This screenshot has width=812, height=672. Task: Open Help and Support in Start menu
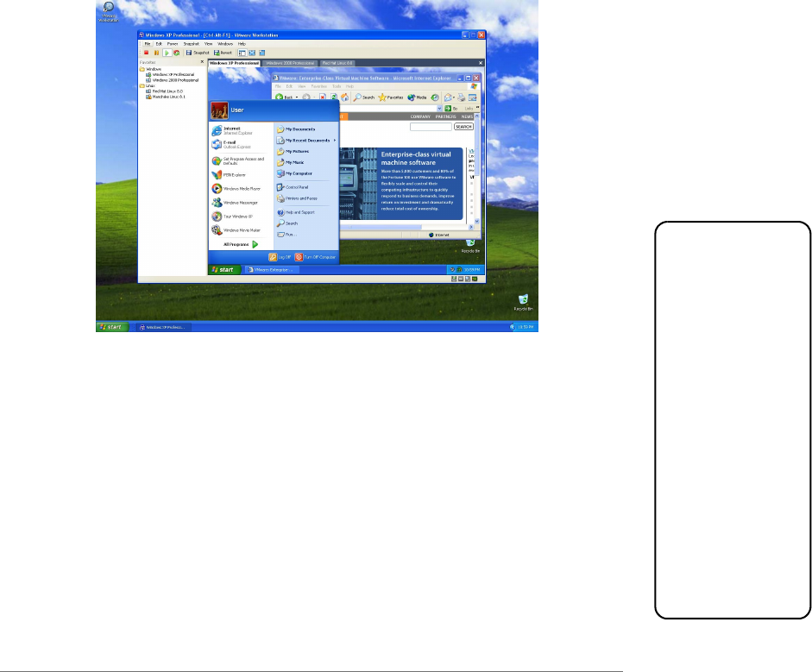coord(296,212)
